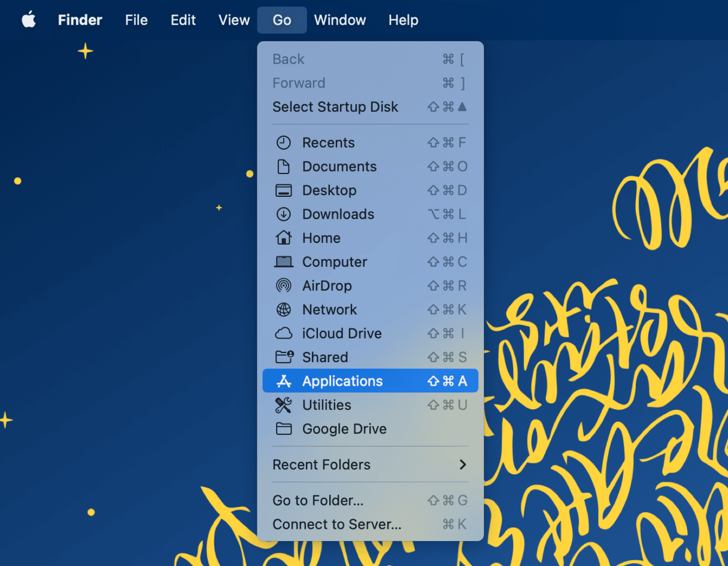The height and width of the screenshot is (566, 728).
Task: Select Computer in the Go menu
Action: click(334, 262)
